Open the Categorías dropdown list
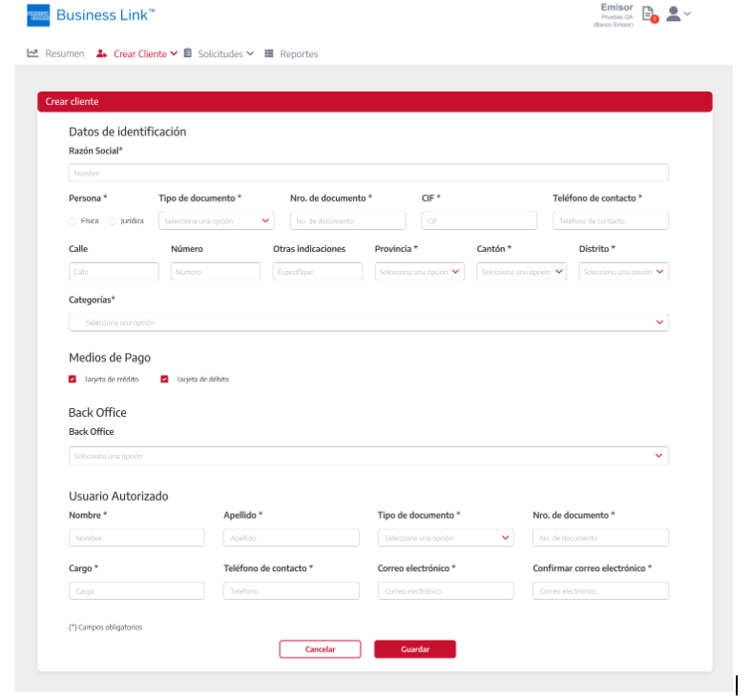Image resolution: width=752 pixels, height=700 pixels. click(x=368, y=322)
